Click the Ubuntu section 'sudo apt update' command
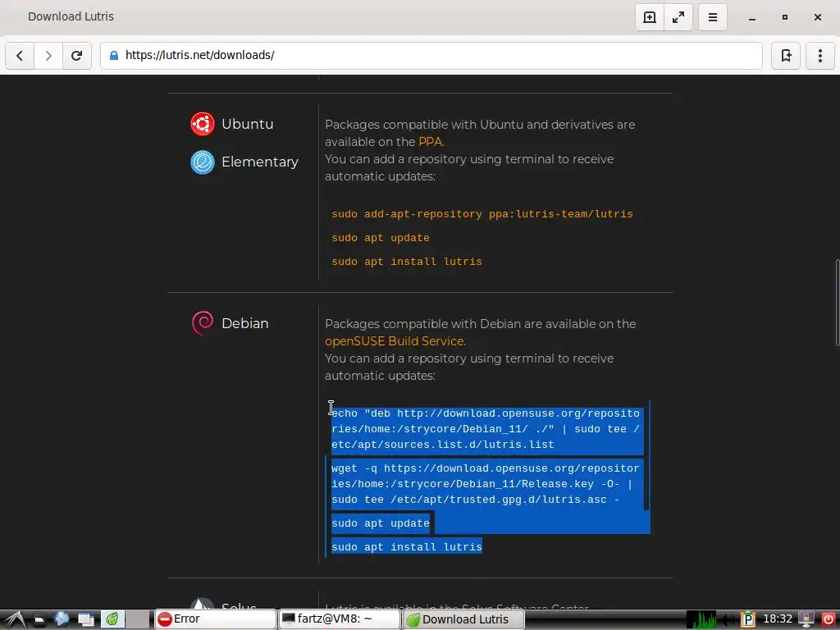 [381, 238]
